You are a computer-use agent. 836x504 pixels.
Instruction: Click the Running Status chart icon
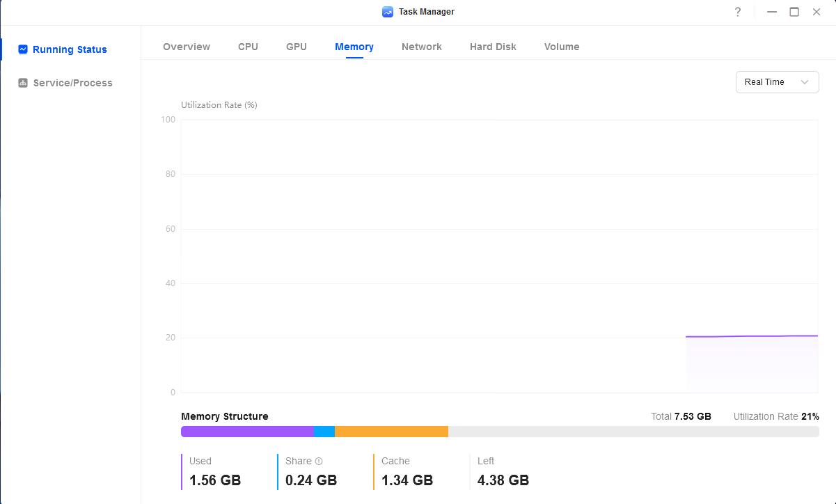[23, 49]
